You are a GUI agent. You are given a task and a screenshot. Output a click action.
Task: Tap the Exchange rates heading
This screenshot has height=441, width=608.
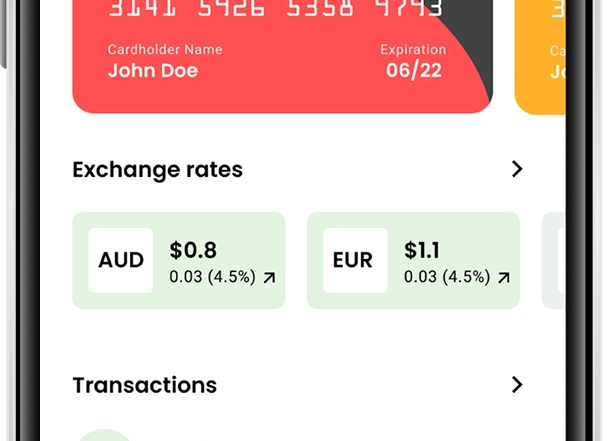point(158,170)
